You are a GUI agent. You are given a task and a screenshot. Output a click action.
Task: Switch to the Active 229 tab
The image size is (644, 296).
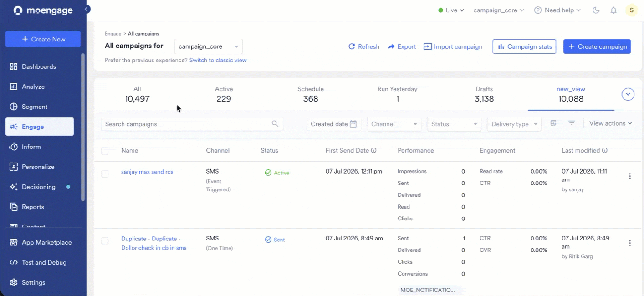224,94
